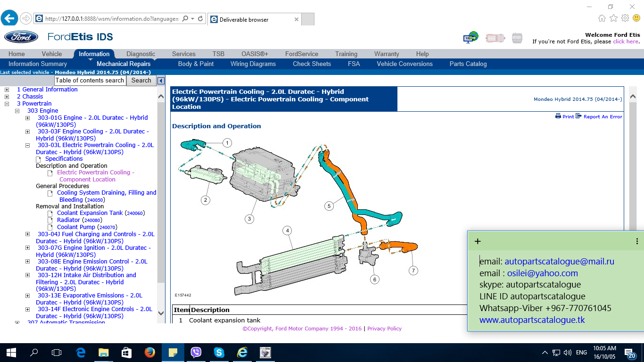Open the Check Sheets sub-tab
Viewport: 644px width, 362px height.
point(312,64)
